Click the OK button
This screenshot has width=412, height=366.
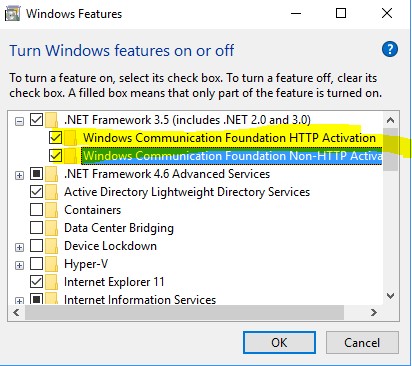(x=279, y=342)
